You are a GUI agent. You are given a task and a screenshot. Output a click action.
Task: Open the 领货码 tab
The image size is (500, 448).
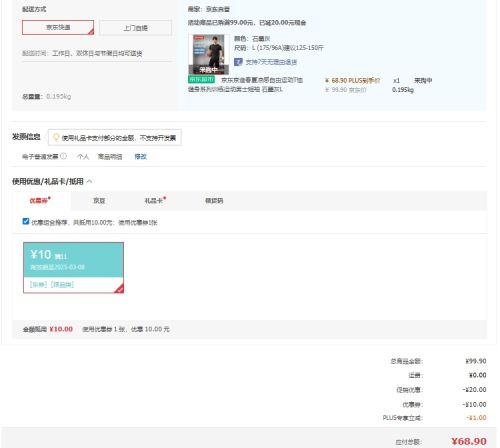[x=214, y=200]
